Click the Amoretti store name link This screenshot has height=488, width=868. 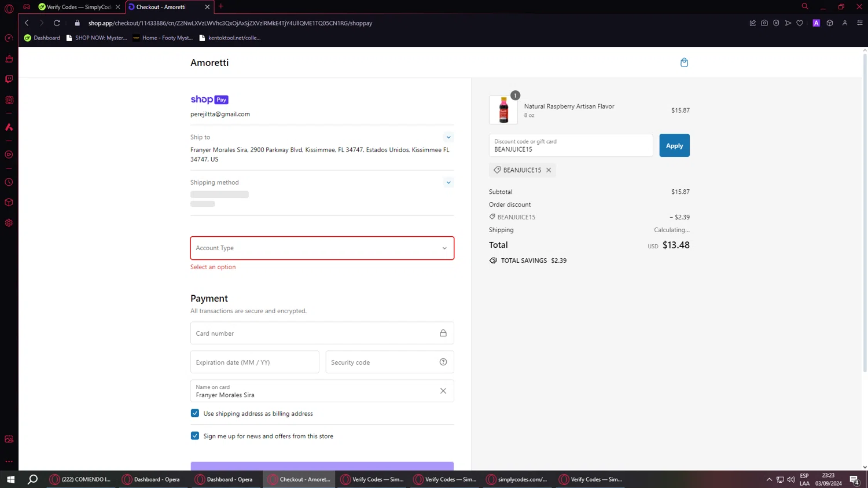209,63
